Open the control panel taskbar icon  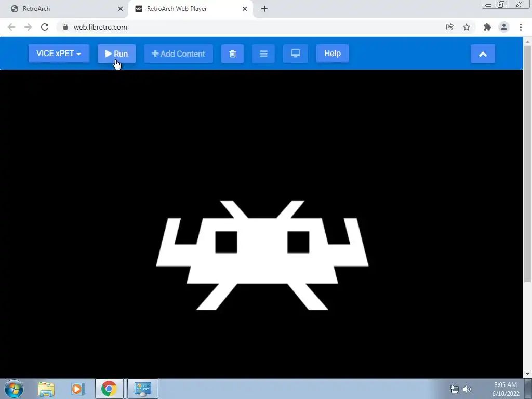click(x=143, y=389)
